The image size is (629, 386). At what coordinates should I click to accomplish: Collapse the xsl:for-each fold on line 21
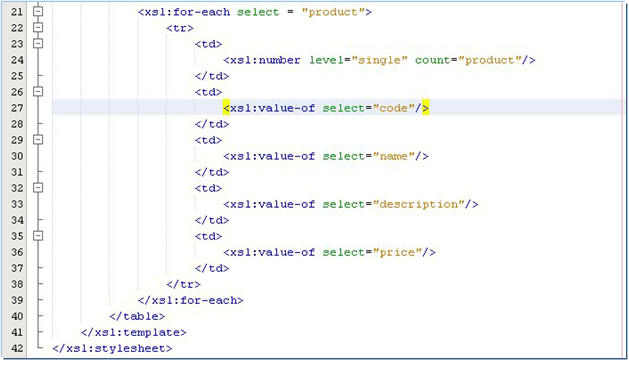tap(38, 11)
